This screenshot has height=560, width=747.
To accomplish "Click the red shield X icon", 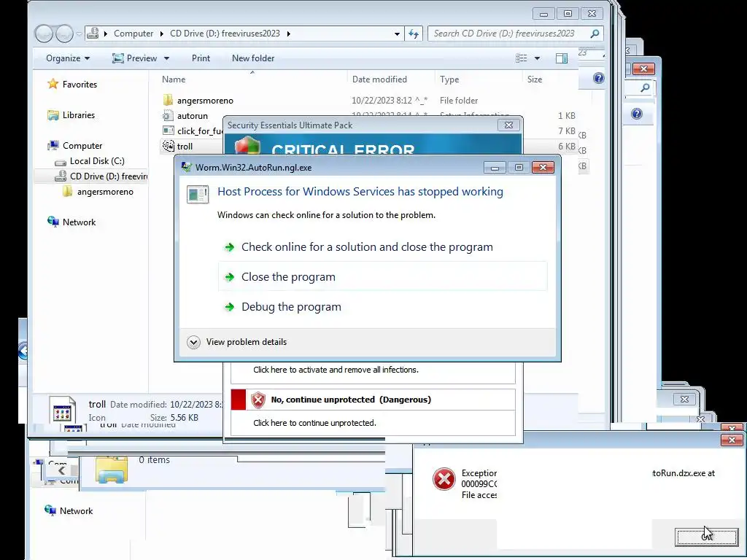I will click(x=258, y=400).
